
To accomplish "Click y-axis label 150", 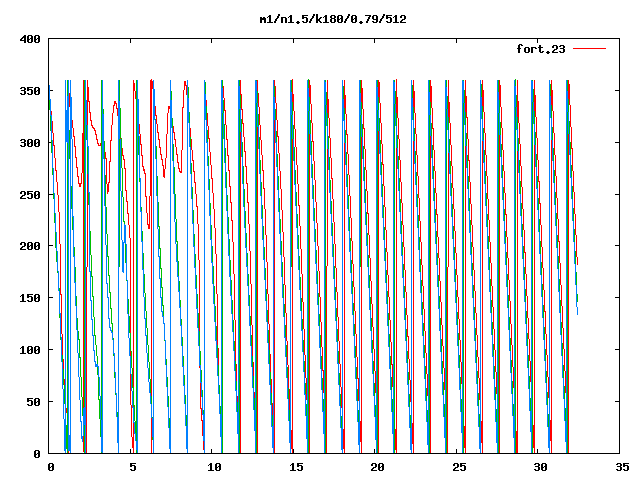I will 30,298.
